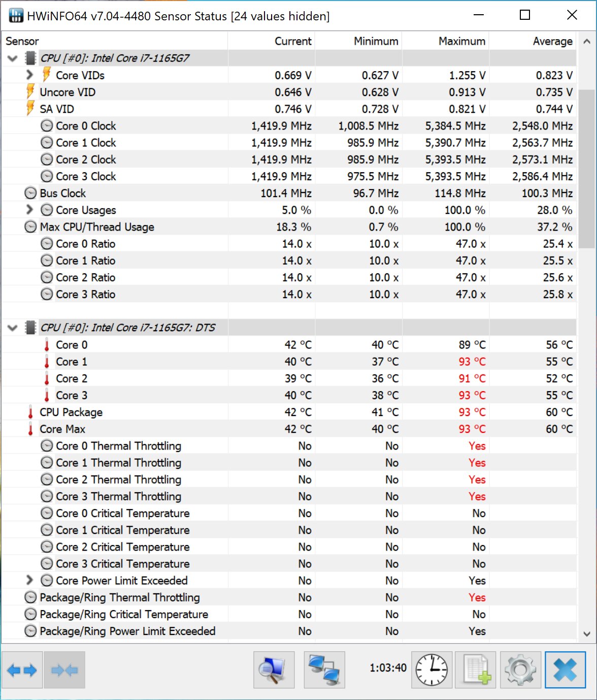This screenshot has width=597, height=700.
Task: Select the CPU Package temperature row
Action: (x=71, y=412)
